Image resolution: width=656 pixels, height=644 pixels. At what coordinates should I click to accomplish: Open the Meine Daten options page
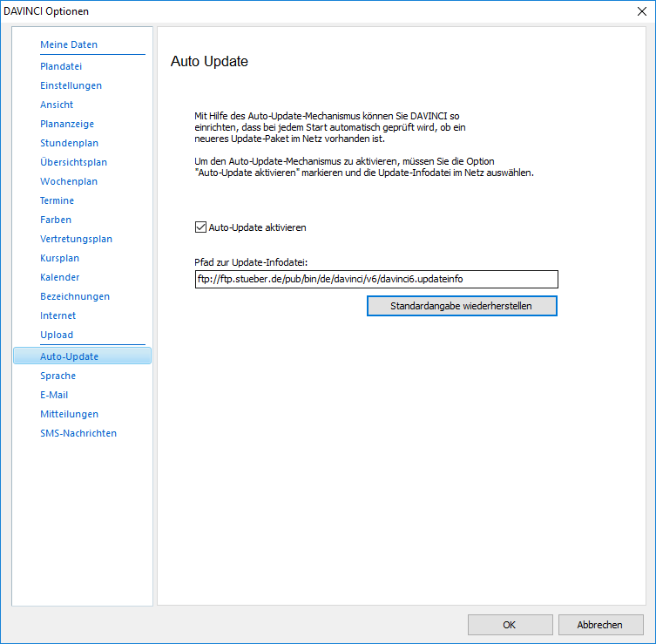click(x=69, y=44)
